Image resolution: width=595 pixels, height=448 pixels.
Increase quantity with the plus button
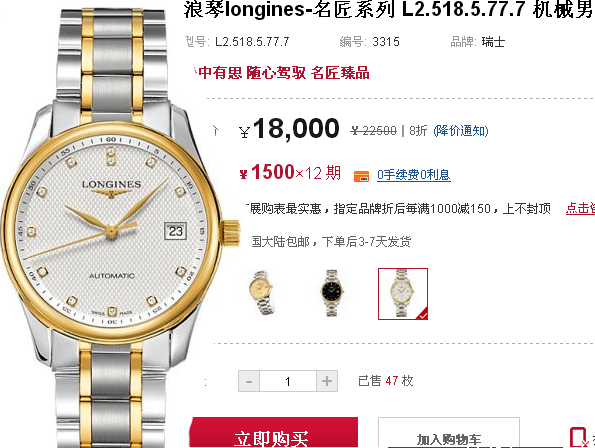[327, 381]
